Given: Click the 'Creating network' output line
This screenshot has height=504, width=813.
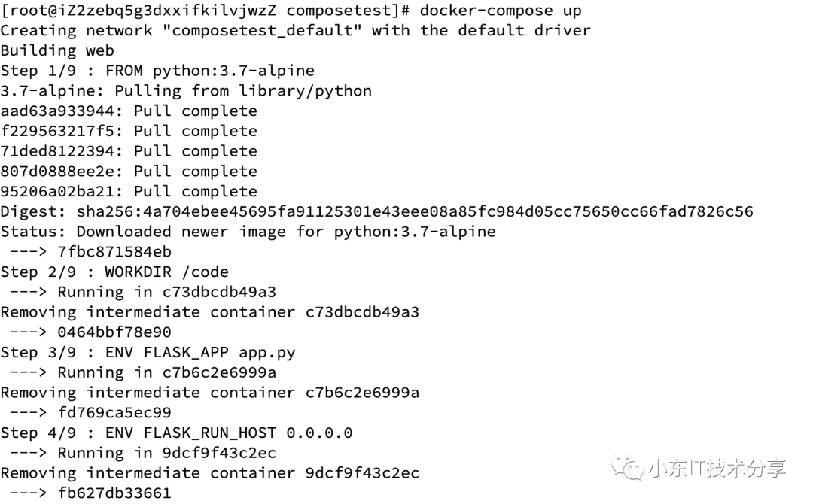Looking at the screenshot, I should (x=295, y=31).
